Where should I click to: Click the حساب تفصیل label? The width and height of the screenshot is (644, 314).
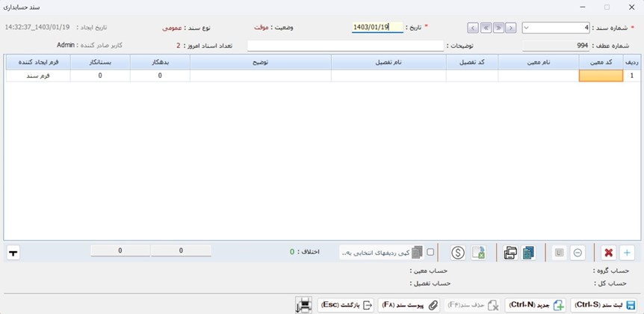point(430,283)
